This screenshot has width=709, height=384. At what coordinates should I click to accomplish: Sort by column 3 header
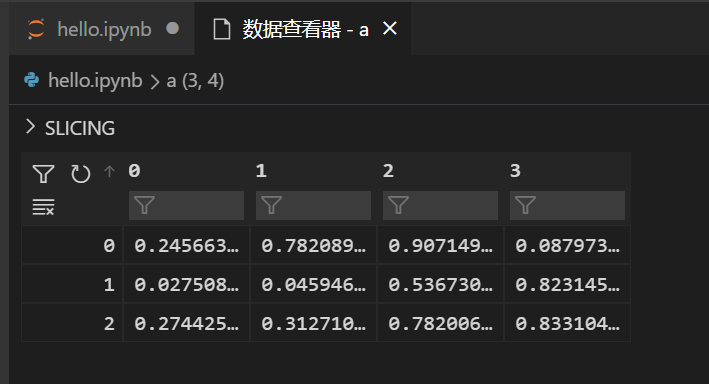[x=515, y=171]
